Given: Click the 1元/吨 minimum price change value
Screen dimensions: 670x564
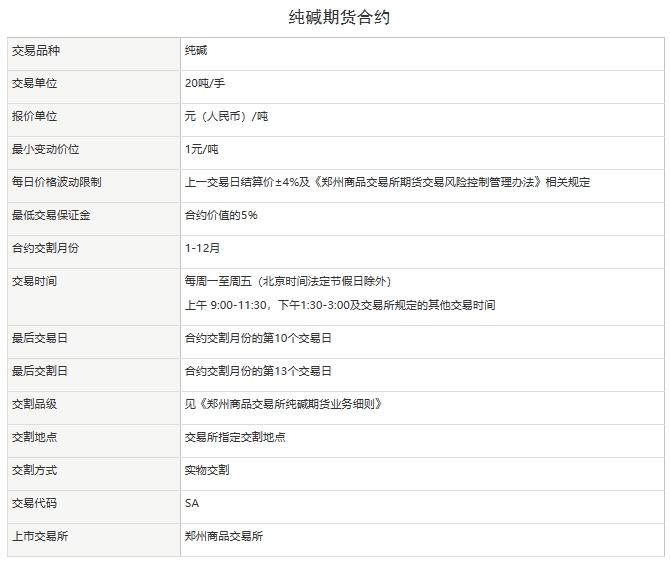Looking at the screenshot, I should pyautogui.click(x=202, y=150).
